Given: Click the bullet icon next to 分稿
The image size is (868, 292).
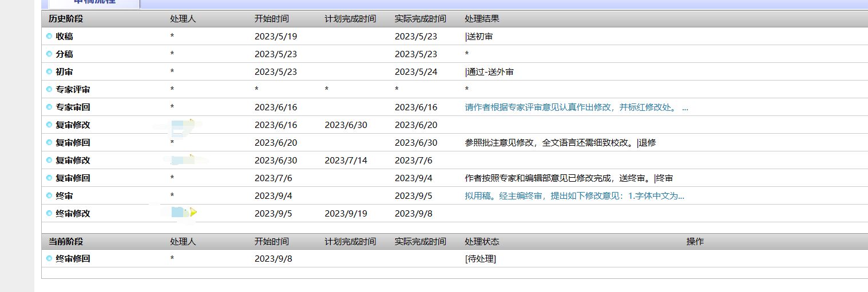Looking at the screenshot, I should pyautogui.click(x=49, y=54).
